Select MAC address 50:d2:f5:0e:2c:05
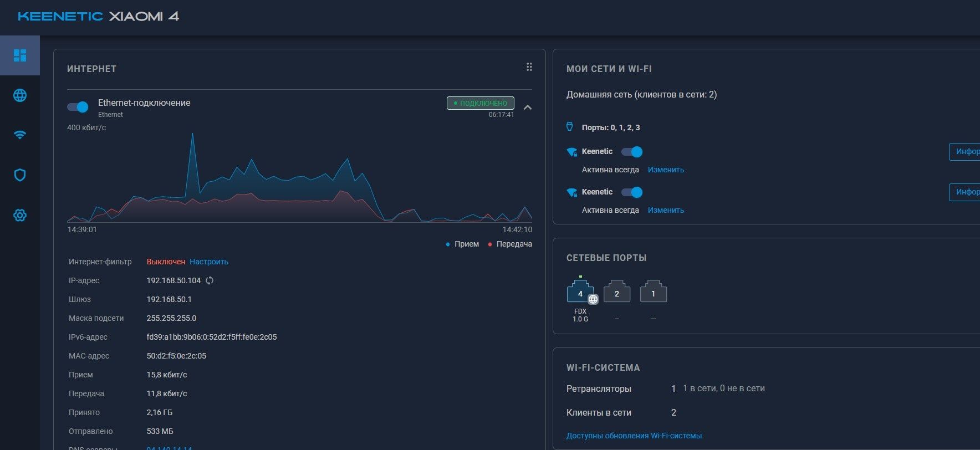The height and width of the screenshot is (450, 980). click(176, 356)
